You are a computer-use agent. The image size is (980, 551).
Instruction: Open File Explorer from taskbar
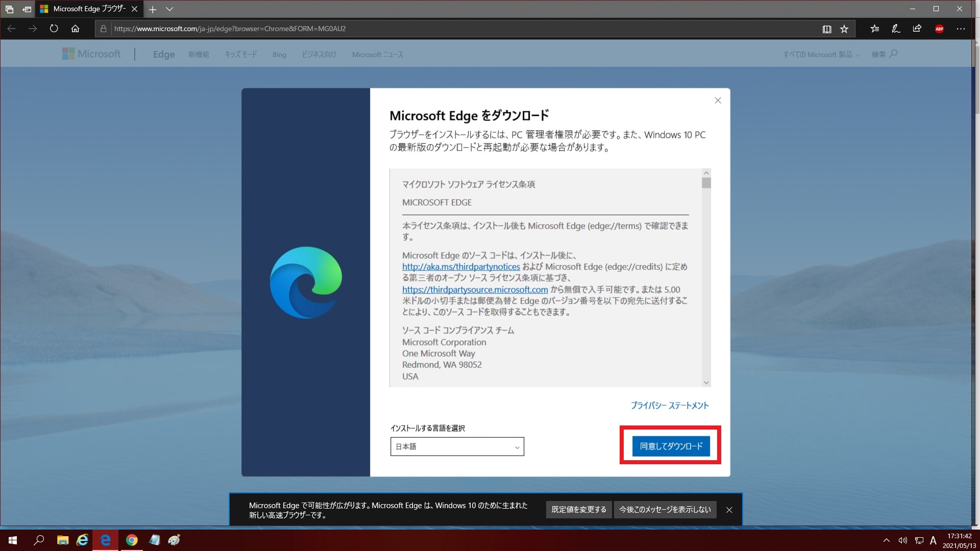pyautogui.click(x=63, y=540)
